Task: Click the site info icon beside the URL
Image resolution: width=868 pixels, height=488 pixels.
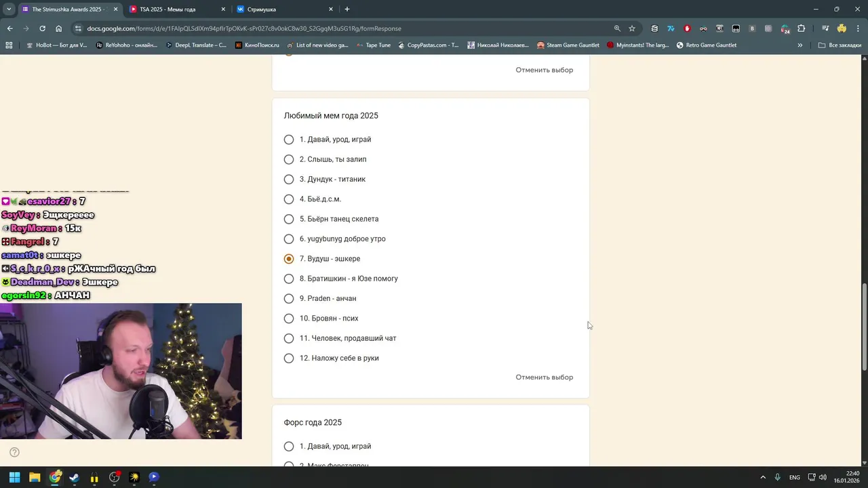Action: [x=79, y=28]
